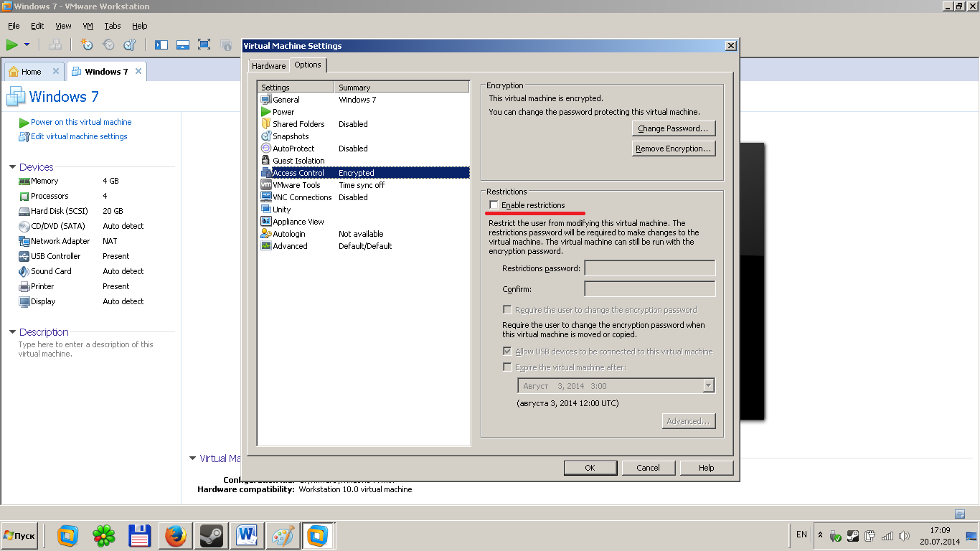980x551 pixels.
Task: Select Processors device row
Action: 50,196
